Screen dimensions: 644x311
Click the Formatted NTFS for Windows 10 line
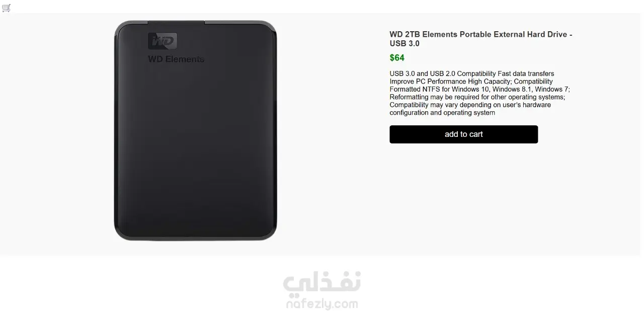(x=479, y=89)
